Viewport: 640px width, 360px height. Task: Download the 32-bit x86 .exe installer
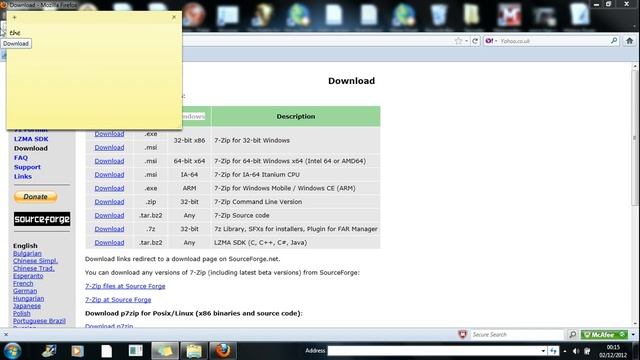coord(109,134)
